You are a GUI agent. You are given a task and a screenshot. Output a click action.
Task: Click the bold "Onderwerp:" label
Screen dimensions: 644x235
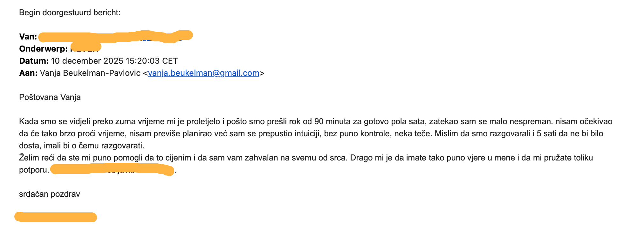(43, 49)
